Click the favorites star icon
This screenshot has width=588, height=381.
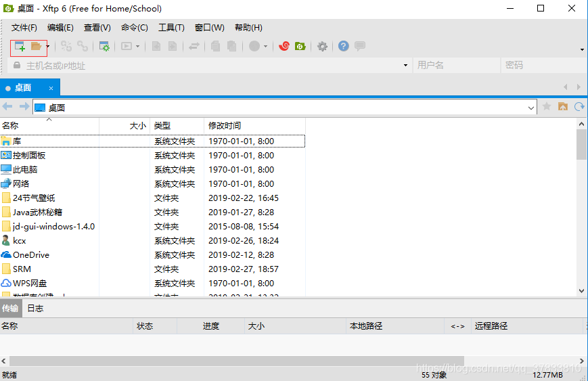(x=547, y=106)
